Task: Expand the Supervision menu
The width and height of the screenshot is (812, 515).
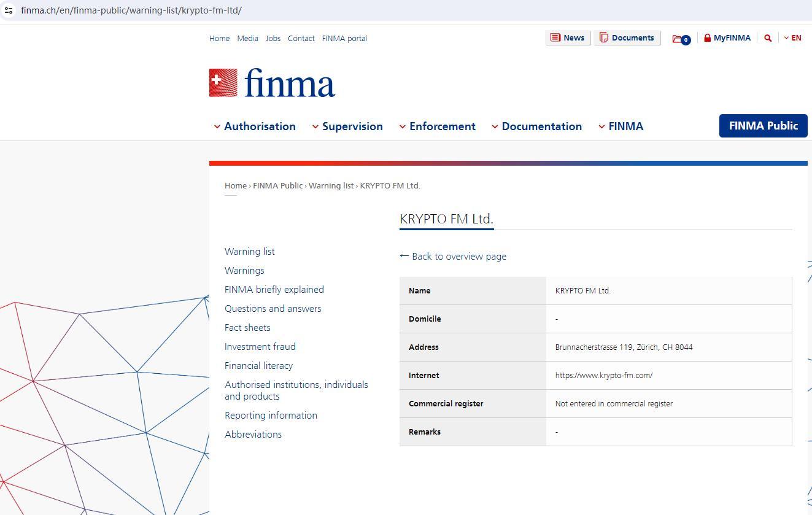Action: point(347,126)
